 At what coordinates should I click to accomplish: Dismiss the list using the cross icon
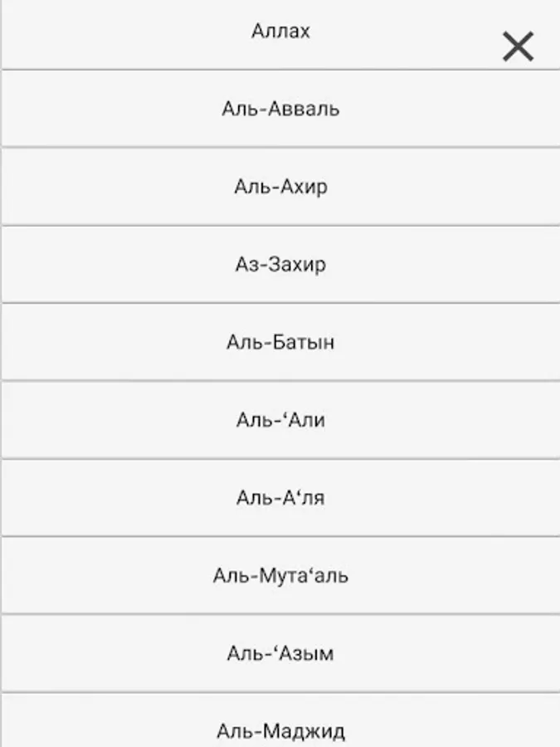(x=518, y=46)
